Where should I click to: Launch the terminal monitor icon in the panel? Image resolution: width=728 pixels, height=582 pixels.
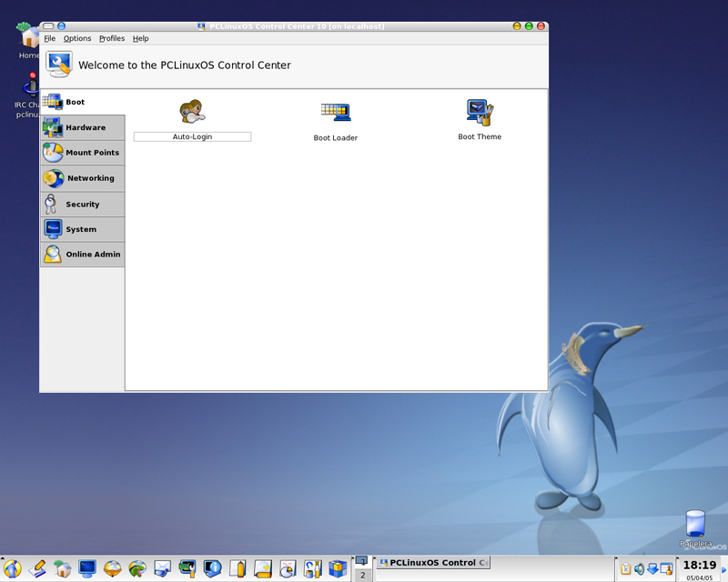tap(87, 568)
